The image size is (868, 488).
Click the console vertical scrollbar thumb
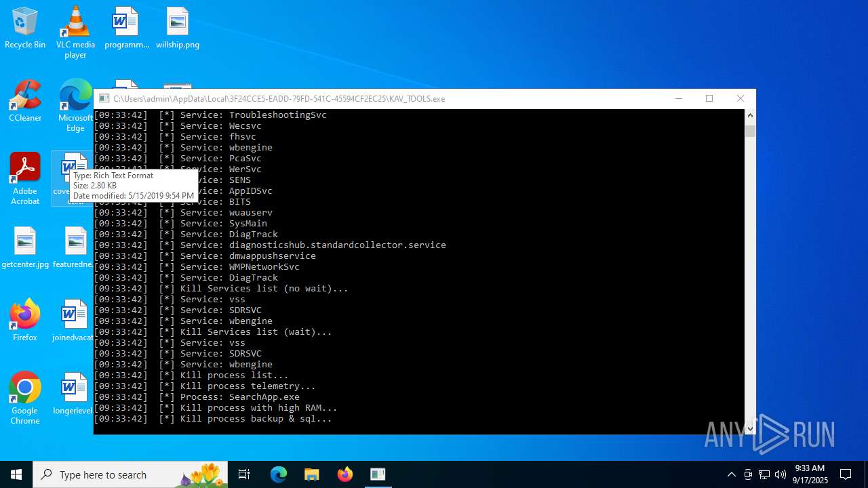[750, 131]
